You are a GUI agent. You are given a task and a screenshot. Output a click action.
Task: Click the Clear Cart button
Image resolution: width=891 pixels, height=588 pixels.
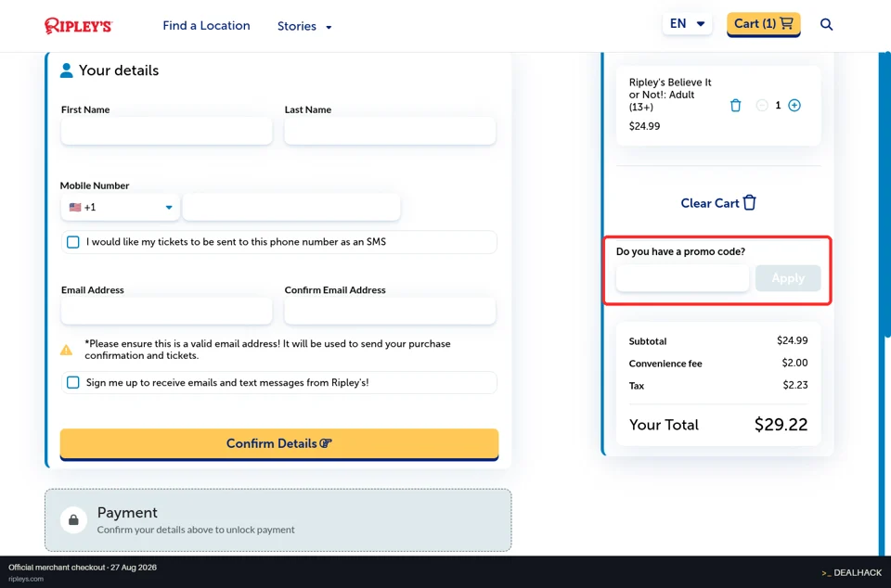pyautogui.click(x=718, y=202)
